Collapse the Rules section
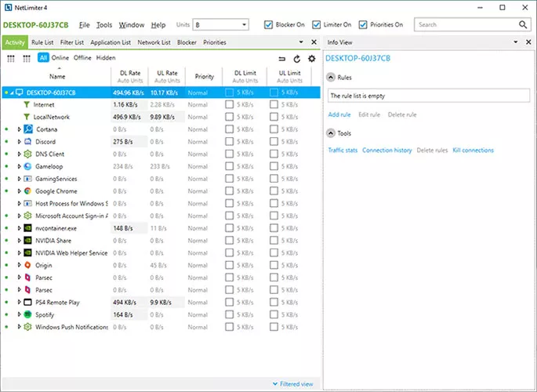The height and width of the screenshot is (392, 537). click(331, 78)
